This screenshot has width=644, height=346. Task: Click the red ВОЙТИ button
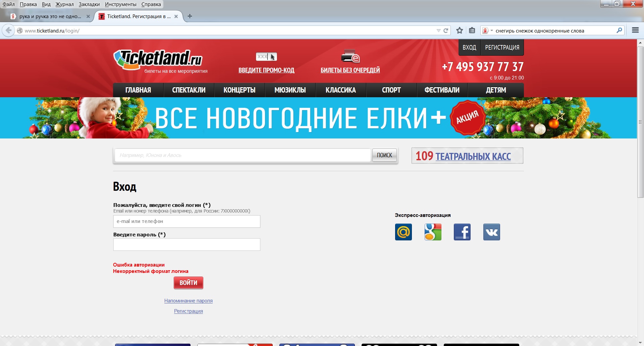click(189, 283)
